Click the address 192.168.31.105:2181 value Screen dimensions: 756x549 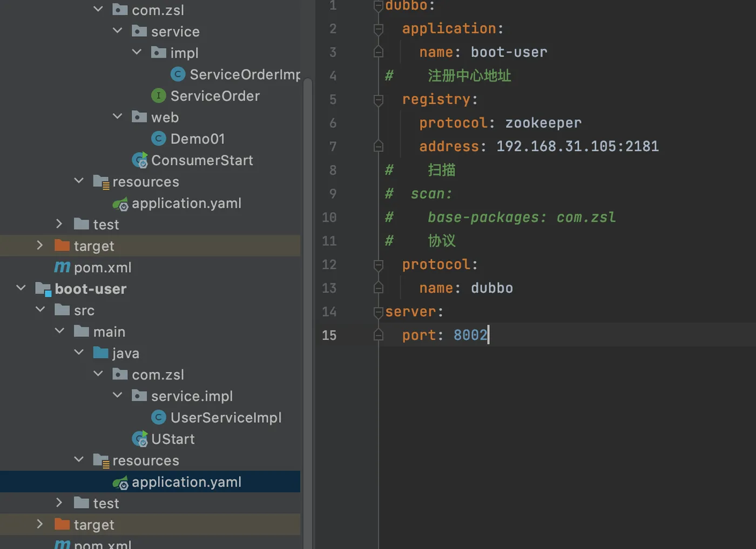[x=577, y=146]
